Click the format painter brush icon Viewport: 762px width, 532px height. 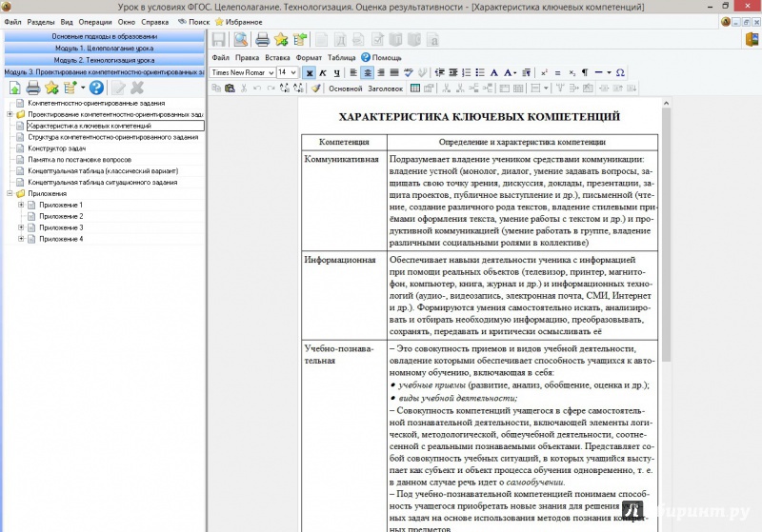(316, 89)
